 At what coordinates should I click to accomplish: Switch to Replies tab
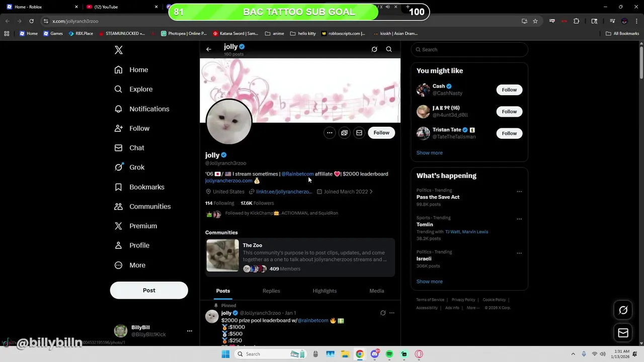click(x=271, y=291)
